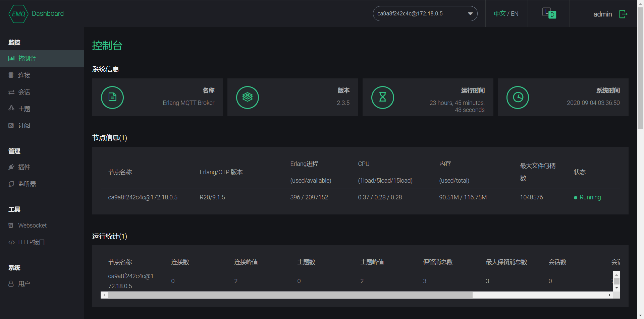Click the 会话数 column header
This screenshot has height=319, width=644.
557,262
